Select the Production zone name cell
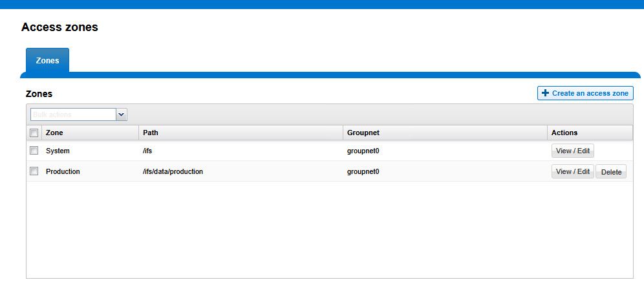This screenshot has width=644, height=302. 63,171
